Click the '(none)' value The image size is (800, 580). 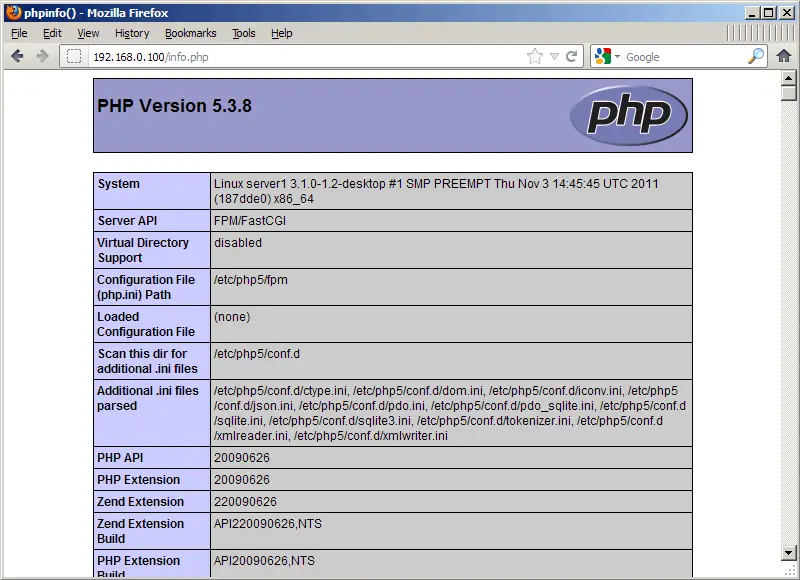232,317
